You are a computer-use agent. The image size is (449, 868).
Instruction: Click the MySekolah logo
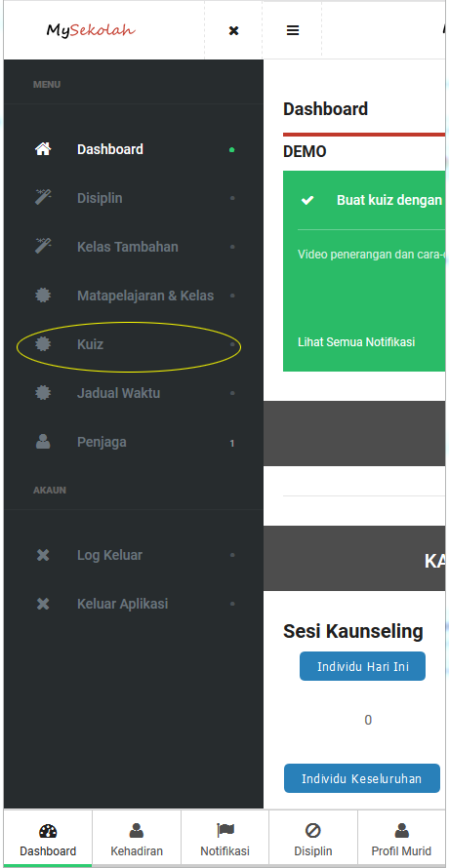tap(91, 30)
